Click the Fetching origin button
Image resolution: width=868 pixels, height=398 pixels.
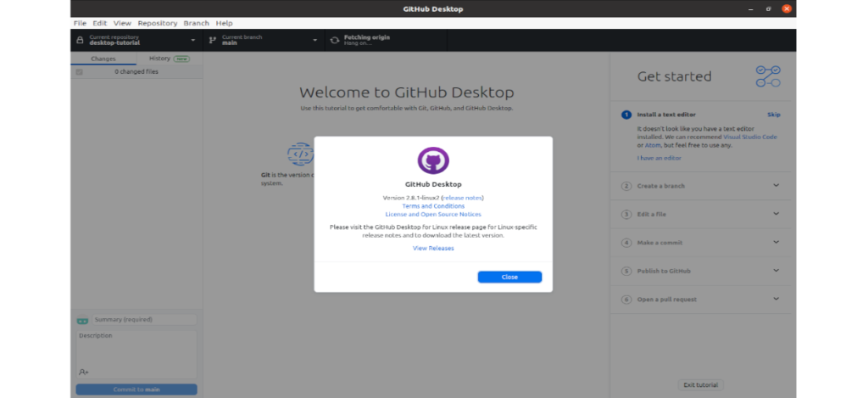[x=386, y=41]
